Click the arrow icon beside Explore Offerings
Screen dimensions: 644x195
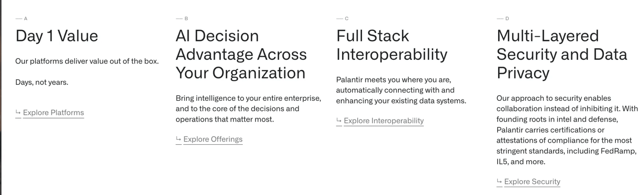pyautogui.click(x=178, y=139)
